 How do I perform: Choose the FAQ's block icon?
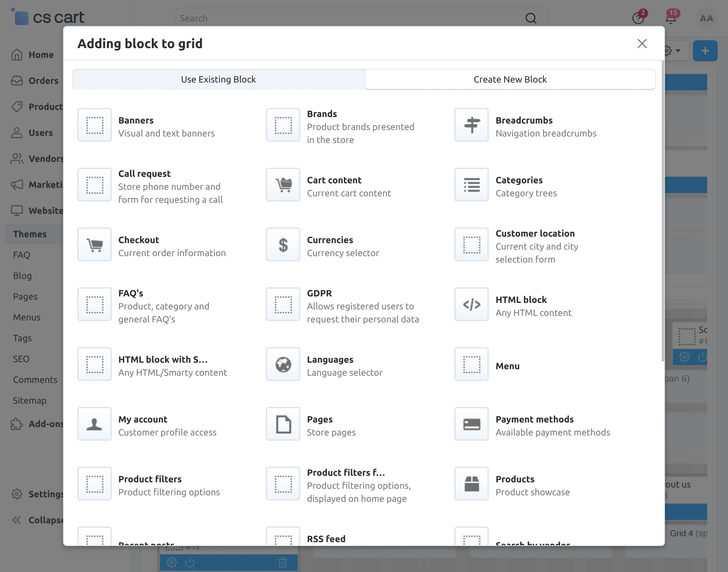point(95,305)
